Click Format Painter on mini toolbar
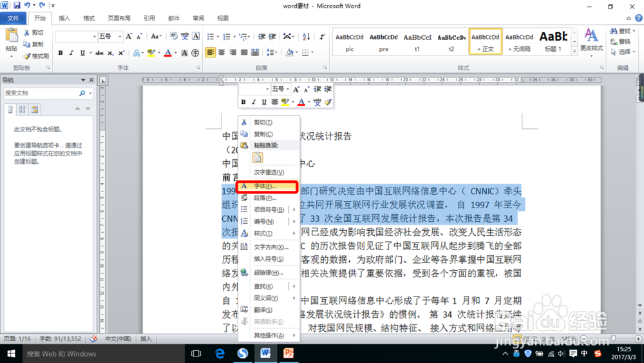644x363 pixels. pyautogui.click(x=327, y=102)
